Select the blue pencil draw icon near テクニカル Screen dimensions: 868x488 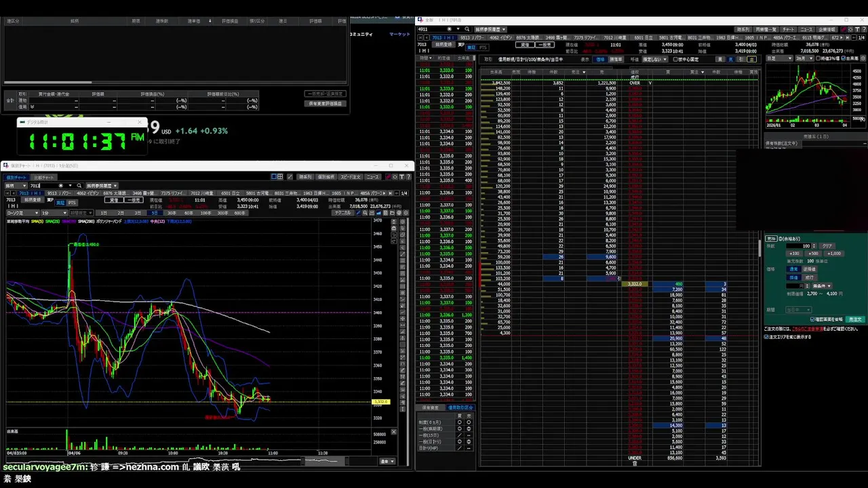357,213
